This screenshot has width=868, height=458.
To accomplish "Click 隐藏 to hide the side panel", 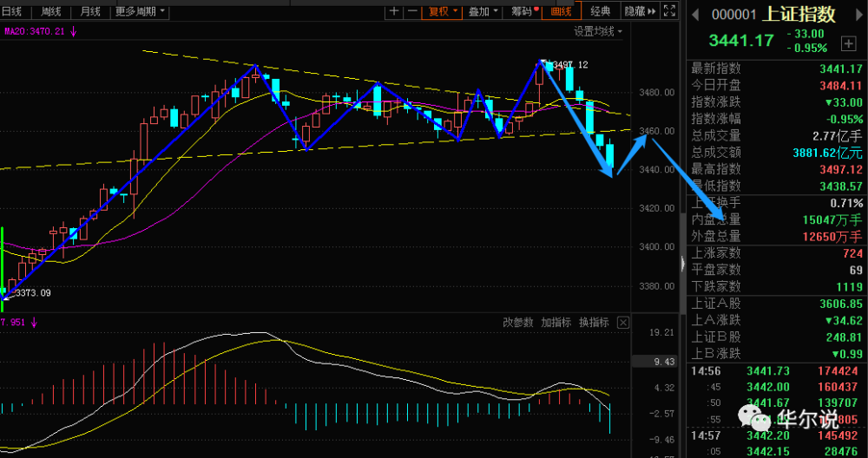I will (640, 10).
